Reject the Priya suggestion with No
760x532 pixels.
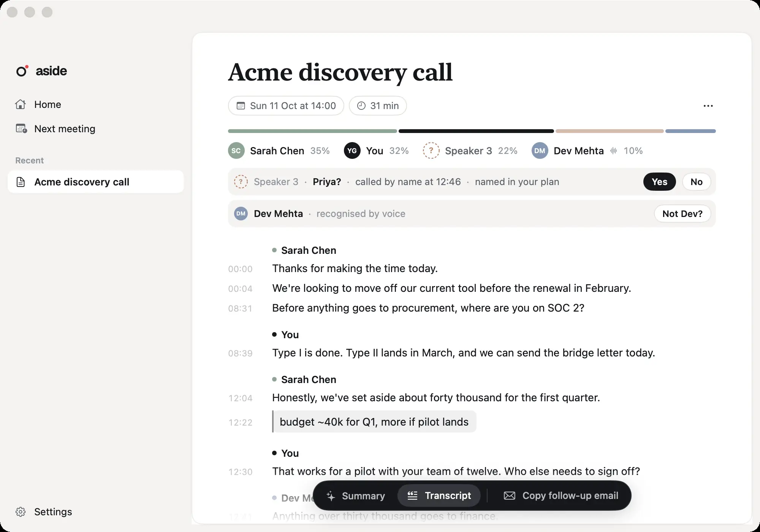pos(696,182)
